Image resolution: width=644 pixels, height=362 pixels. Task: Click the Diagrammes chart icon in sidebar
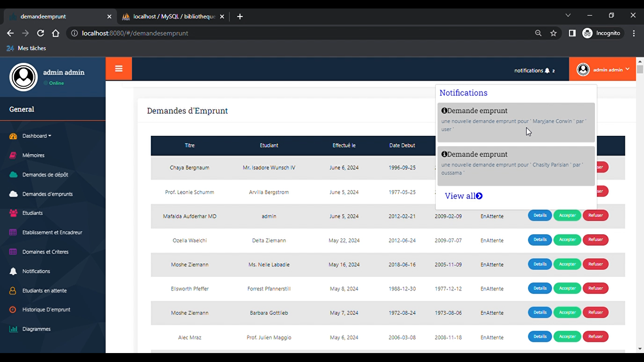tap(13, 329)
